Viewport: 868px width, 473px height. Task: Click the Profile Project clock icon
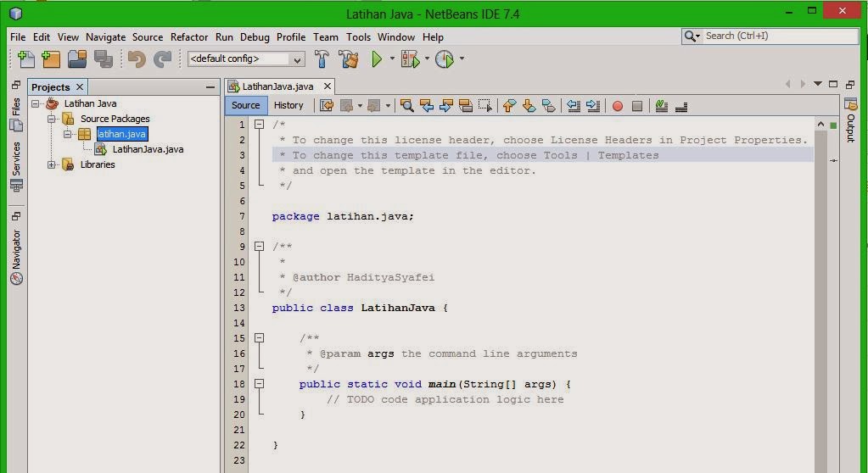[x=445, y=58]
